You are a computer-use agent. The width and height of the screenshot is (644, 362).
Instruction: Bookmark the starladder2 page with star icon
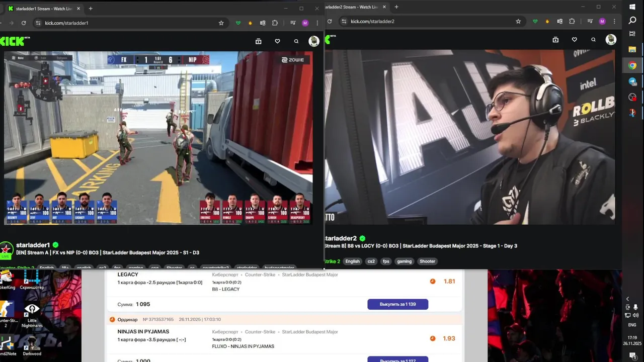click(x=518, y=21)
